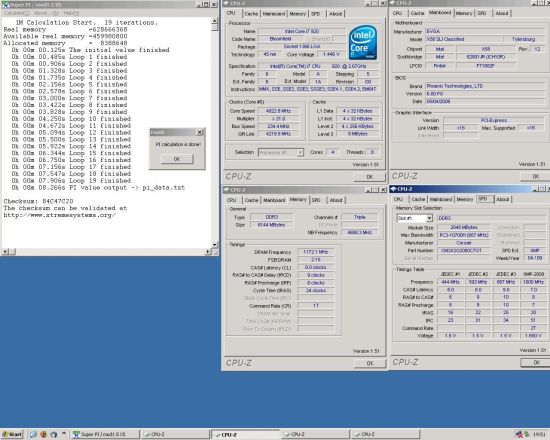Open the Help menu in Super PI
This screenshot has width=550, height=440.
pyautogui.click(x=71, y=13)
